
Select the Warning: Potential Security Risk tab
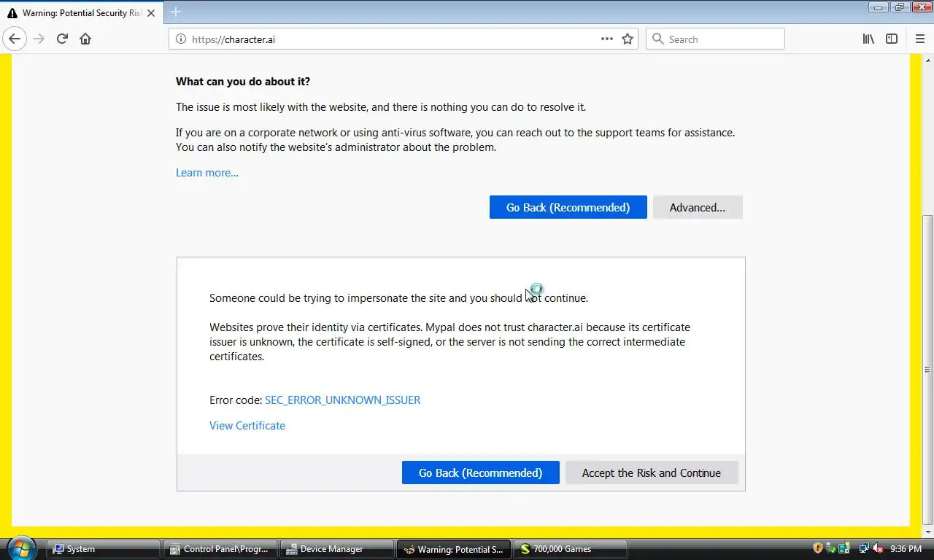pyautogui.click(x=81, y=13)
